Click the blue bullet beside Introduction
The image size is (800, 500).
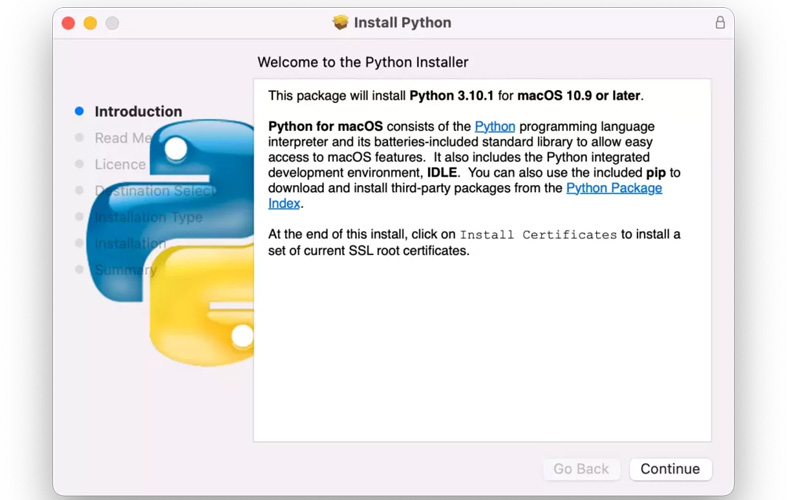pyautogui.click(x=79, y=111)
